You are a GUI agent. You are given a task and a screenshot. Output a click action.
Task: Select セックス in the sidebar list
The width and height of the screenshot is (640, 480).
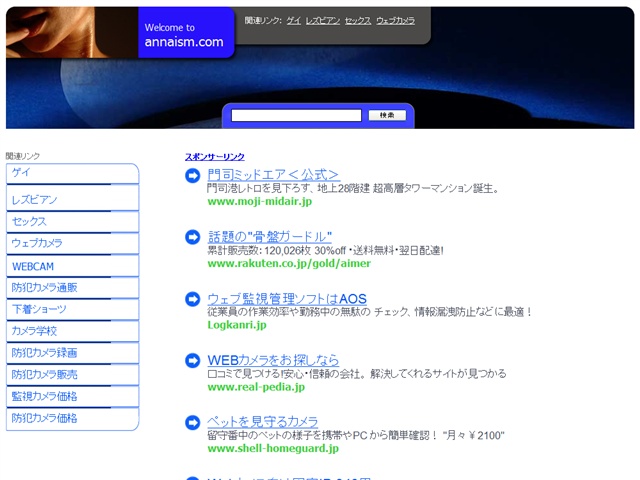click(73, 222)
